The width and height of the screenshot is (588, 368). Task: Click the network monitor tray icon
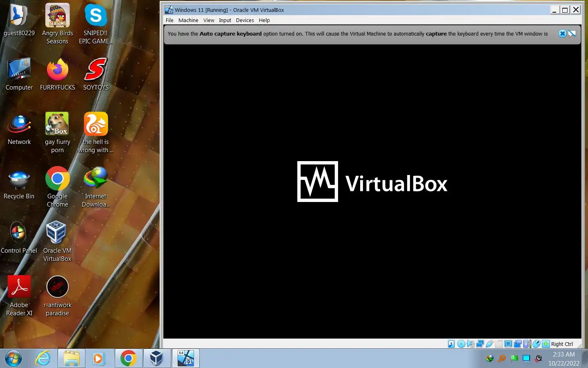click(526, 359)
